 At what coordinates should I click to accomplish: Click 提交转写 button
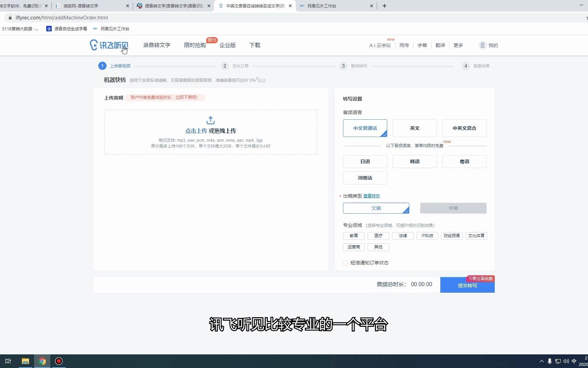pos(468,285)
